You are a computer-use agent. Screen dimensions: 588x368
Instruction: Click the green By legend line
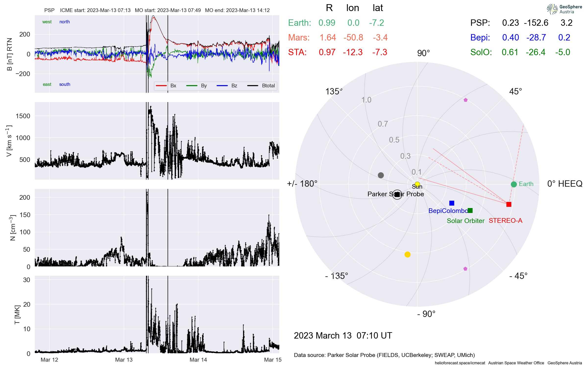192,86
